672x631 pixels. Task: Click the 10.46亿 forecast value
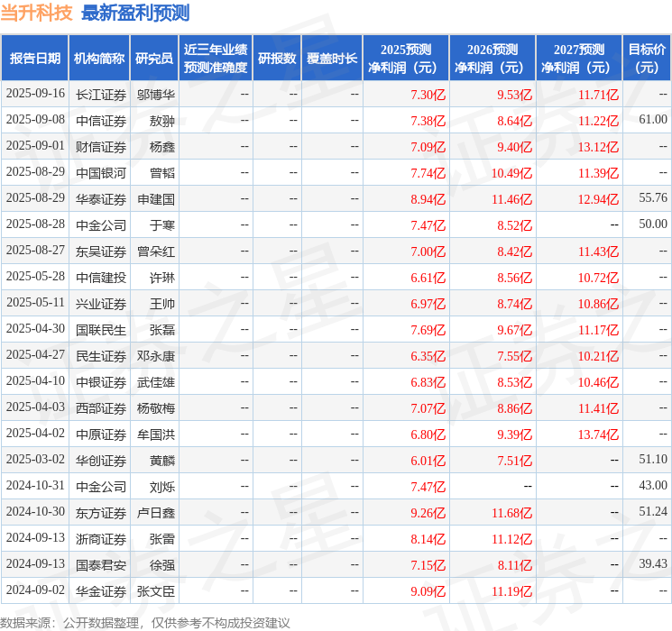tap(598, 382)
